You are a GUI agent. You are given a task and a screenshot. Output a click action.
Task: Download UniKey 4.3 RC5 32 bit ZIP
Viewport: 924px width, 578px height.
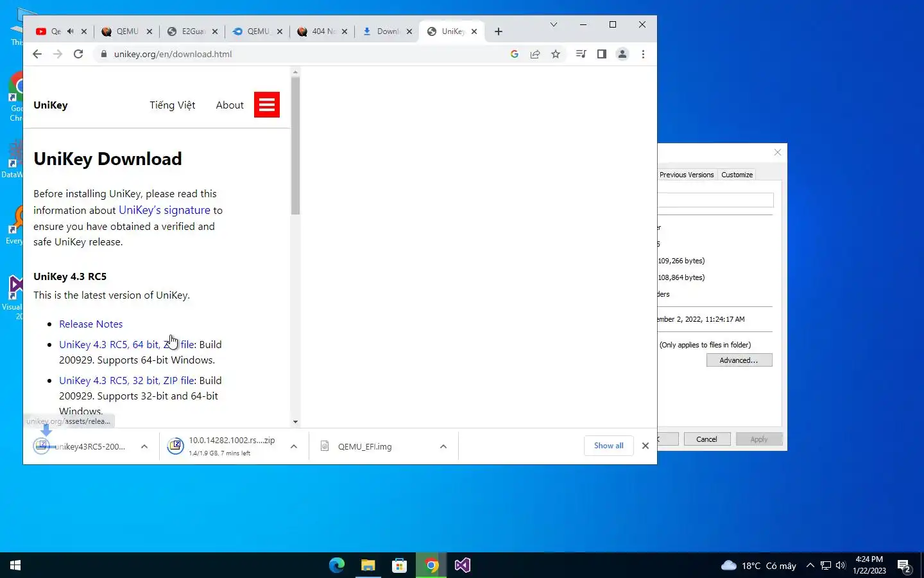[127, 380]
